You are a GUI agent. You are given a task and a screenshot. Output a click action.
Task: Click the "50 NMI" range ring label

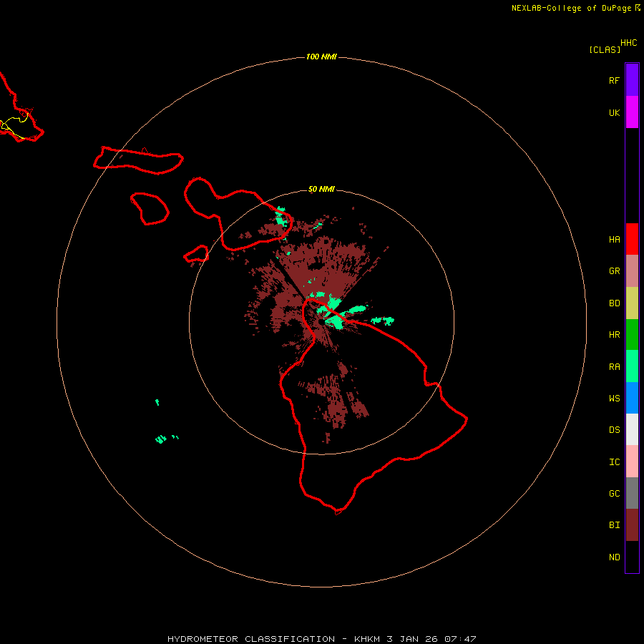pyautogui.click(x=321, y=189)
